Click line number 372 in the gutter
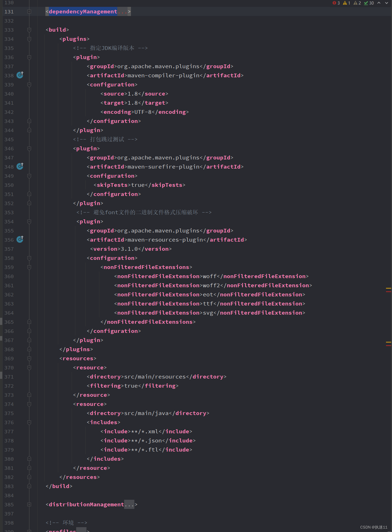This screenshot has height=532, width=392. tap(9, 386)
